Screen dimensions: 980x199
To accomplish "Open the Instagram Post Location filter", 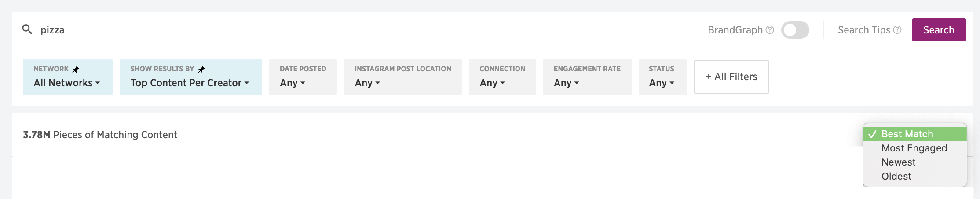I will pos(403,77).
